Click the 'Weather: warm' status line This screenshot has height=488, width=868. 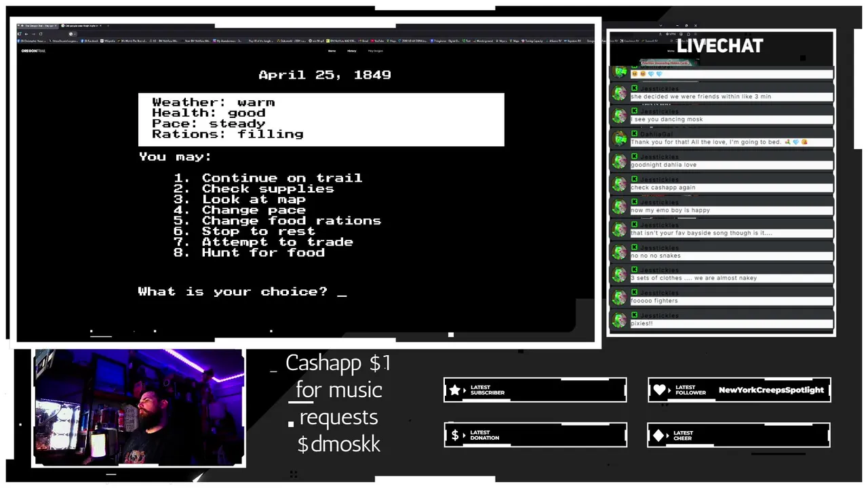[214, 102]
